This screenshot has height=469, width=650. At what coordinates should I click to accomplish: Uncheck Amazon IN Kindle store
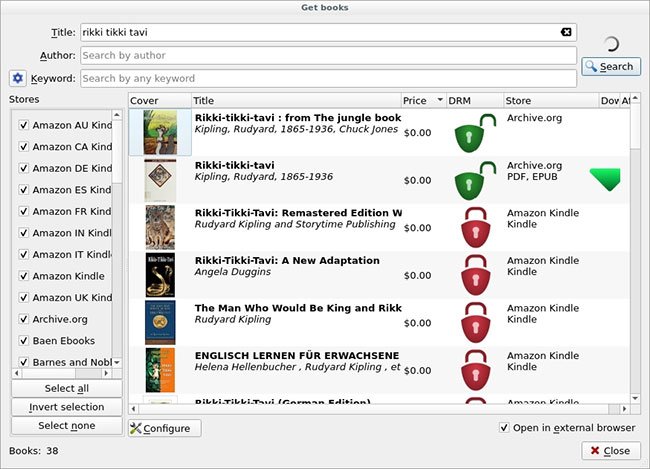[x=24, y=233]
